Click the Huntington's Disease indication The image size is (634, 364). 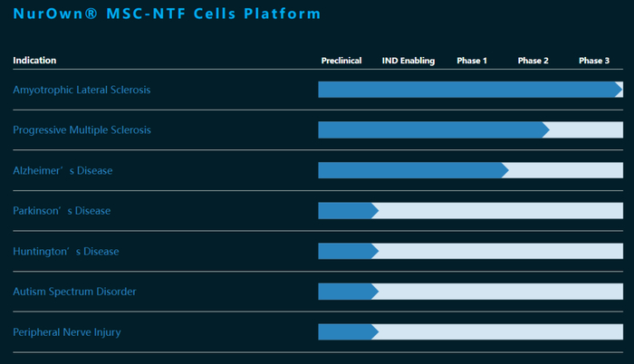65,251
